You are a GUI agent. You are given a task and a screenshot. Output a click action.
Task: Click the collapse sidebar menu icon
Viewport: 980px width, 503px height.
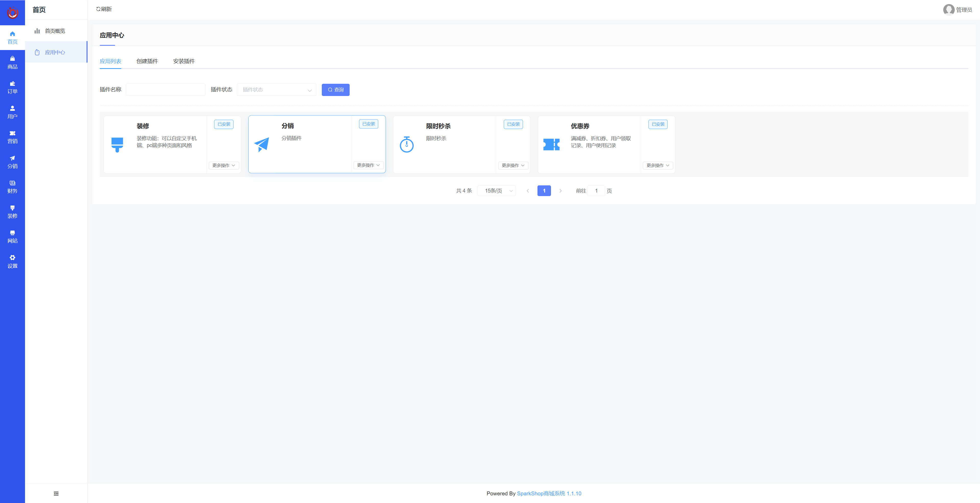[x=56, y=494]
